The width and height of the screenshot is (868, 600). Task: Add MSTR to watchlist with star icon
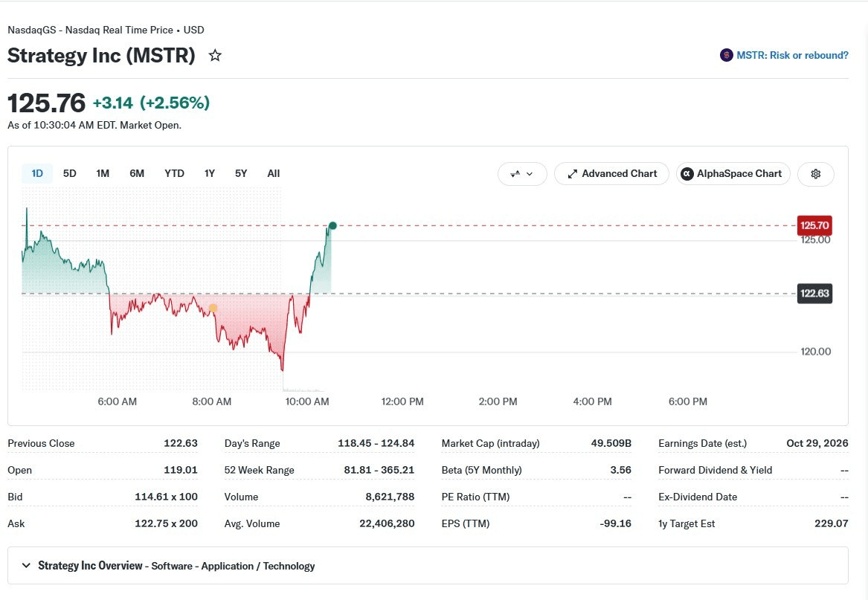point(215,55)
